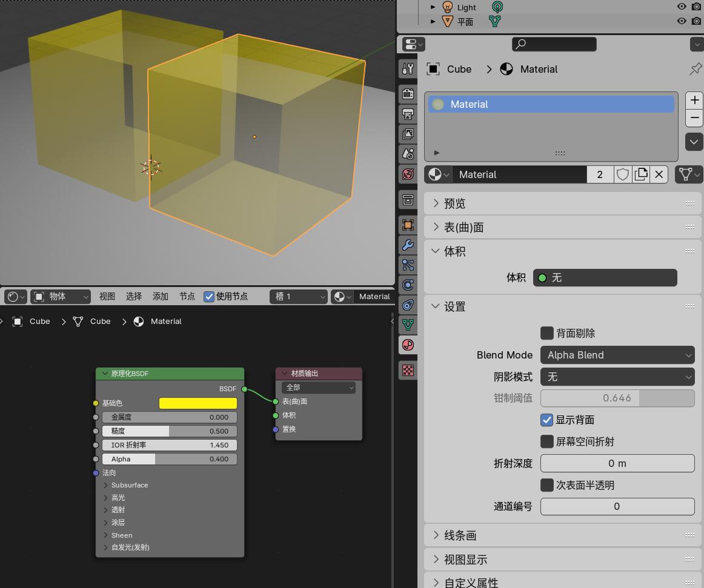
Task: Select the green Object Data properties tab
Action: pyautogui.click(x=408, y=325)
